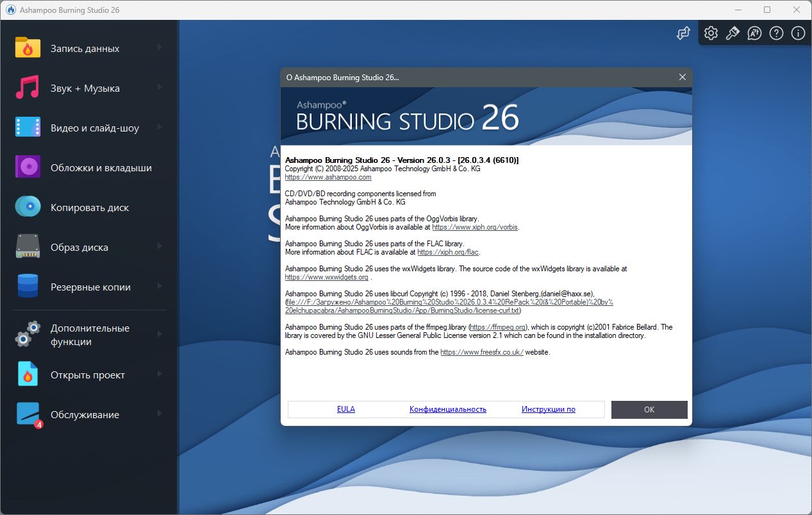This screenshot has height=515, width=812.
Task: Click the help question mark icon
Action: (x=776, y=33)
